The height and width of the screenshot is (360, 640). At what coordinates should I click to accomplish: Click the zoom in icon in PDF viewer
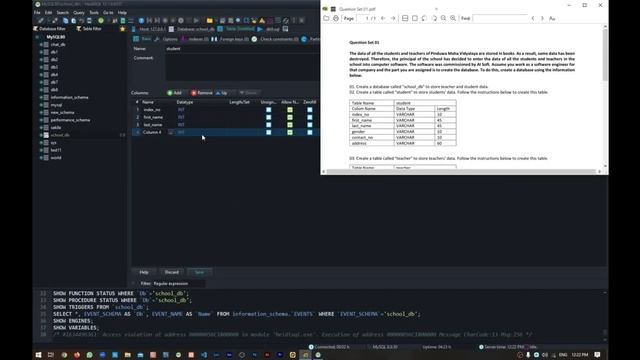point(453,18)
